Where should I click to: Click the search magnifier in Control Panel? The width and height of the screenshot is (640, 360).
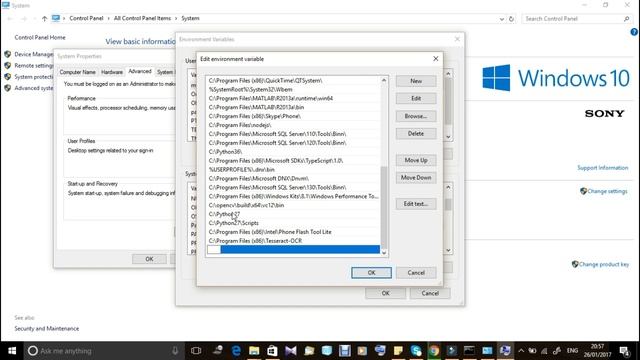click(626, 19)
